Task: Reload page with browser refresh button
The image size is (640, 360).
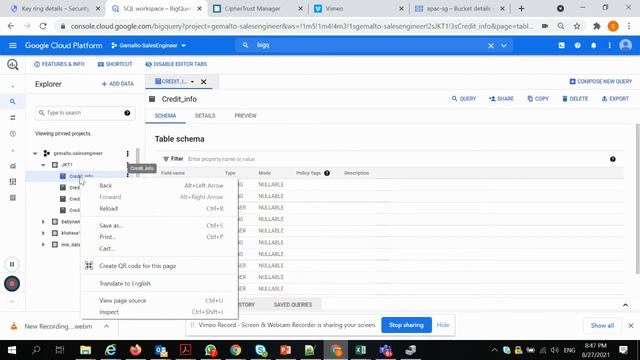Action: (x=43, y=26)
